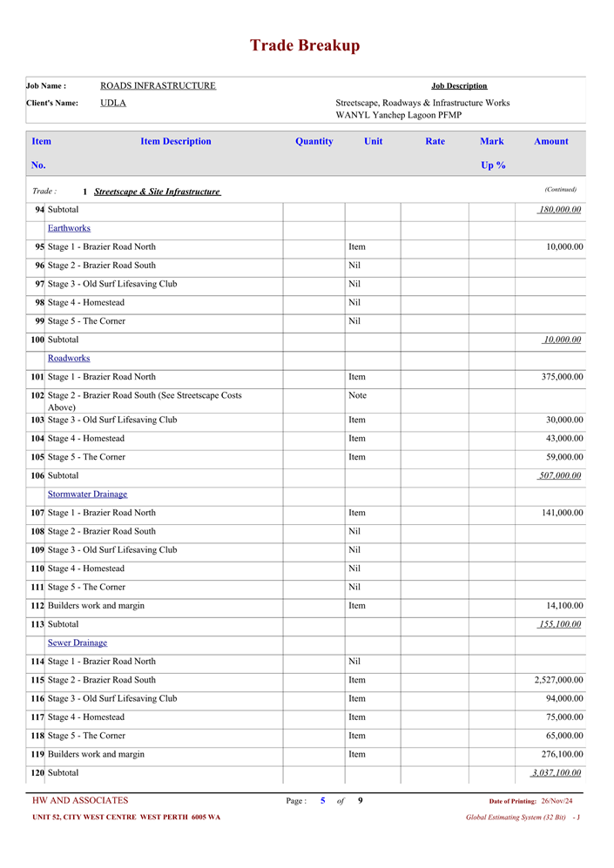Click the Item Description column header
Screen dimensions: 614x868
[x=175, y=141]
